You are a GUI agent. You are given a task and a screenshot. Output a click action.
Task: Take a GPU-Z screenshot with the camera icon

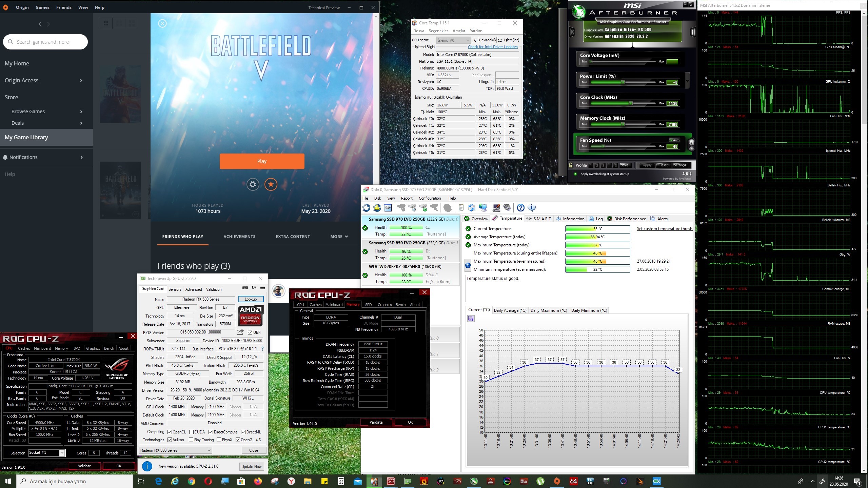(245, 287)
